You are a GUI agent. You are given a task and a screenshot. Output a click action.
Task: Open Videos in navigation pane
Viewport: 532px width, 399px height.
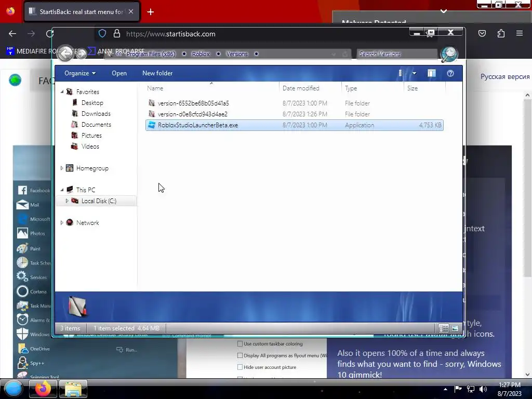click(90, 146)
